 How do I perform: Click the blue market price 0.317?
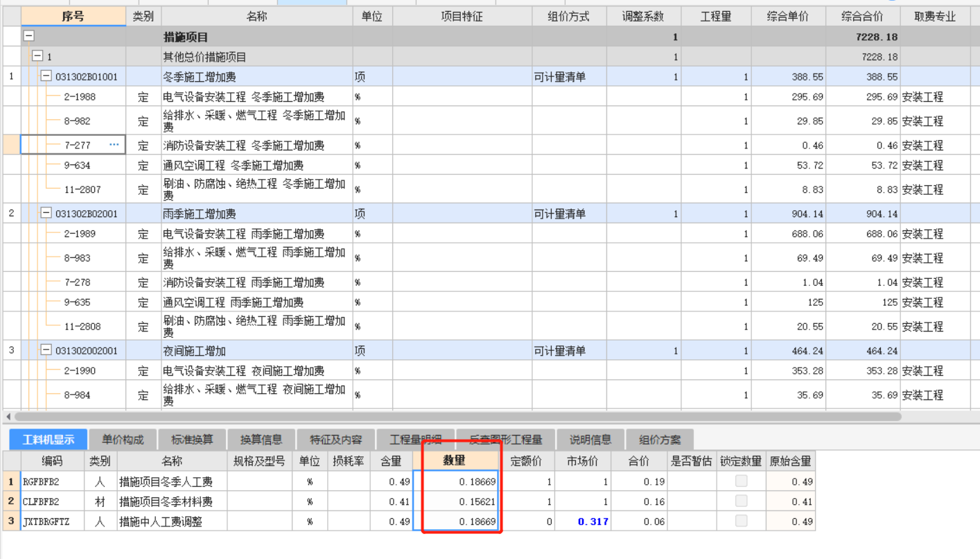[x=593, y=521]
